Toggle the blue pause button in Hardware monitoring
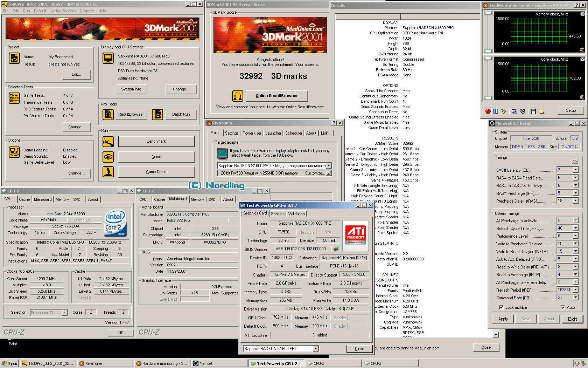This screenshot has width=588, height=368. tap(496, 111)
